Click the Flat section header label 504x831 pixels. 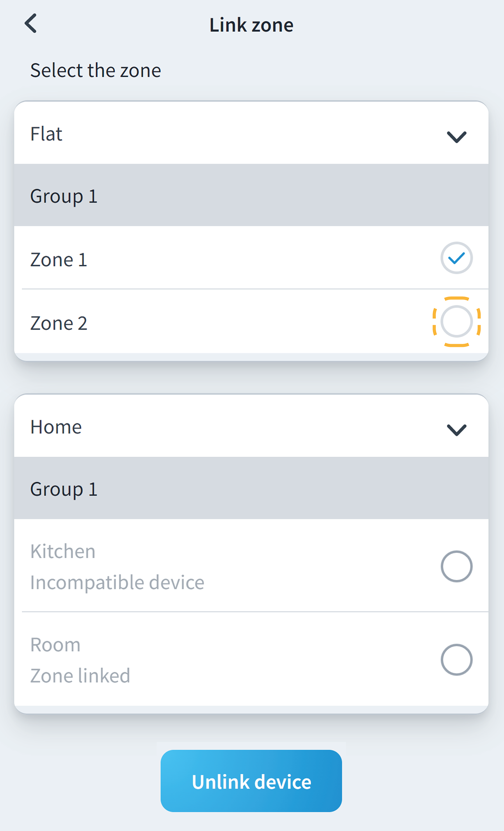46,134
